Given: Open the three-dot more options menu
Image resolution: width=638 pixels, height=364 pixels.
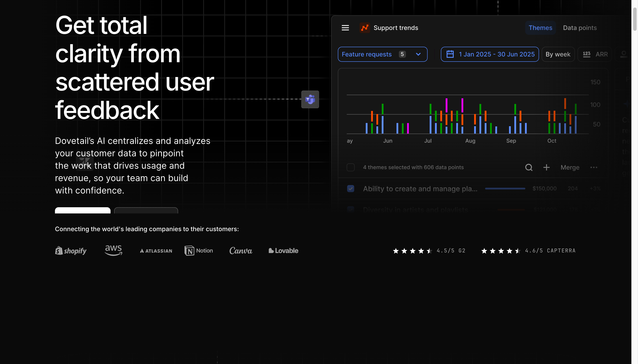Looking at the screenshot, I should 594,167.
